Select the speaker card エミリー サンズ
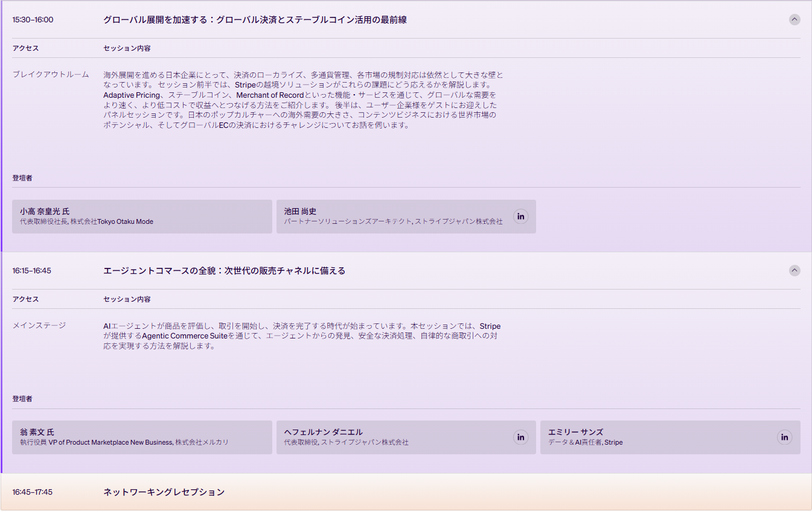The image size is (812, 511). tap(670, 437)
